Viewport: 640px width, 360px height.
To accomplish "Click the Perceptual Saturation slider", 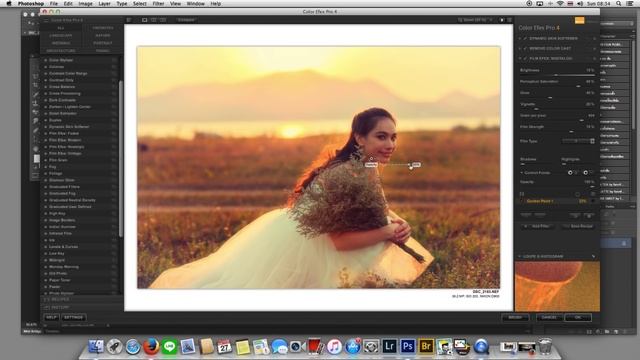I will pos(557,86).
